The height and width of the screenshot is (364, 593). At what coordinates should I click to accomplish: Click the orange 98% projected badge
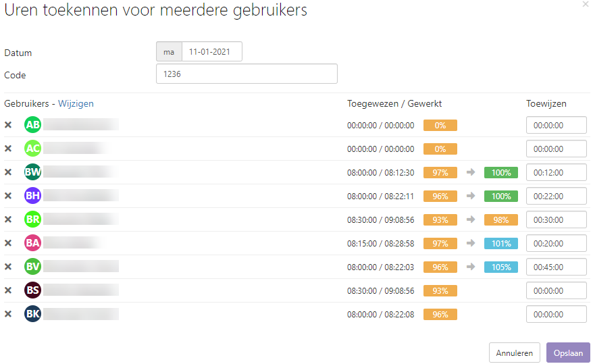501,219
